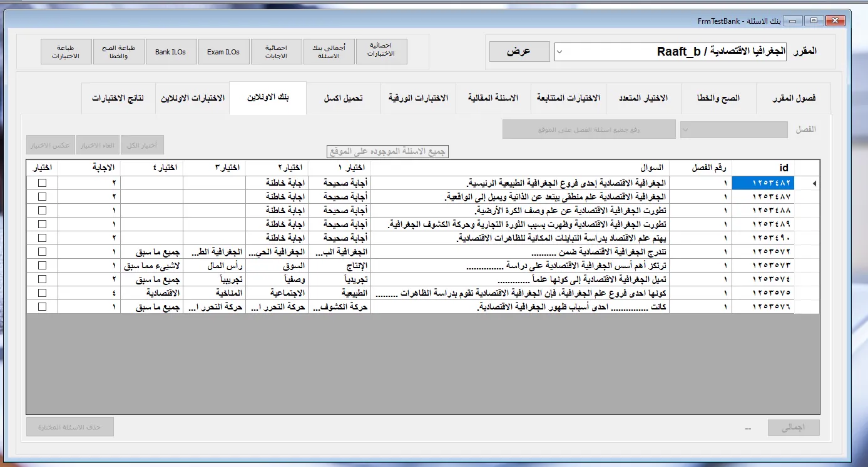Screen dimensions: 868x467
Task: Click the الاجابة column header
Action: 89,168
